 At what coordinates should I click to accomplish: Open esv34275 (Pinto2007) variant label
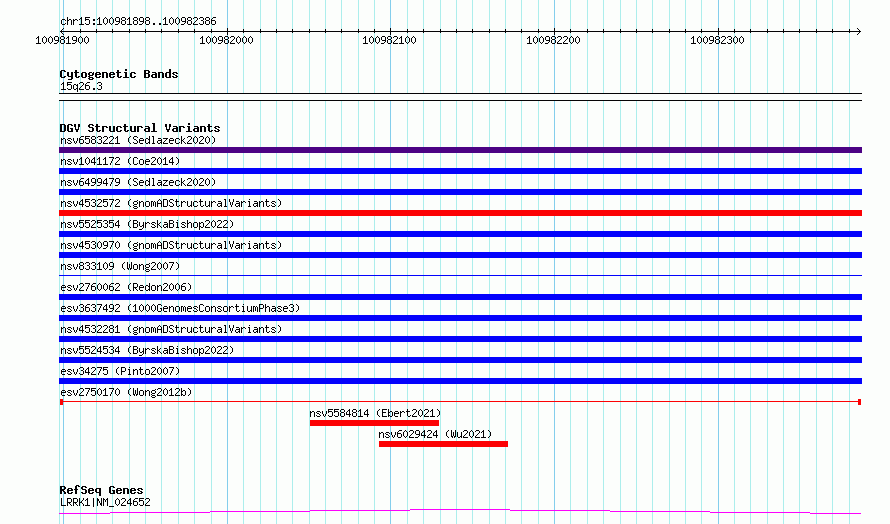(120, 371)
